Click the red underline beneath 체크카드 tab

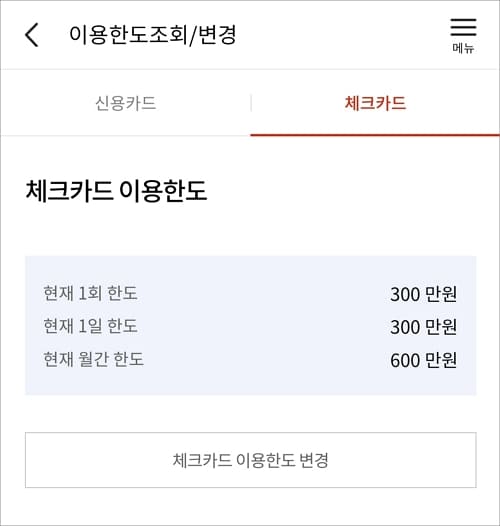pyautogui.click(x=375, y=135)
